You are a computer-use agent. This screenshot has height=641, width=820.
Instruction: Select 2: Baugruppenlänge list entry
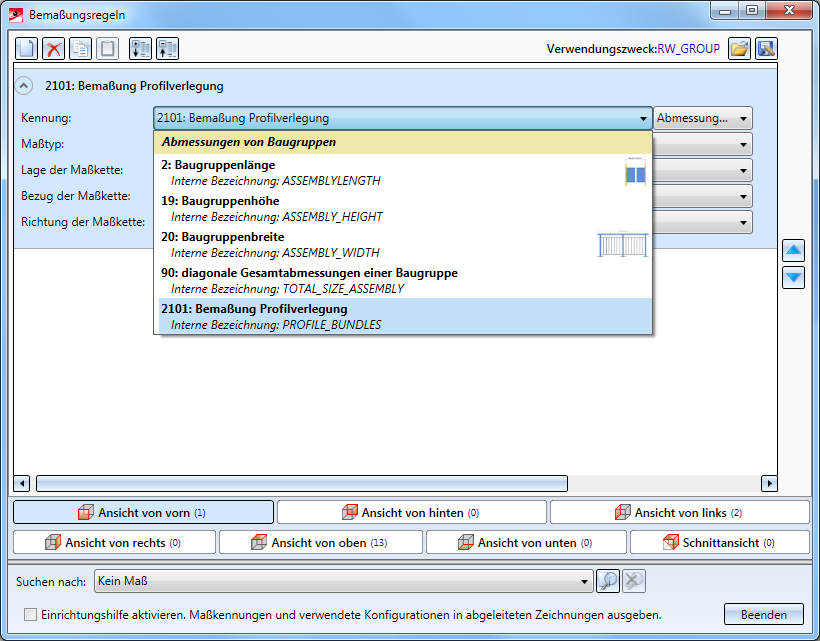click(403, 172)
